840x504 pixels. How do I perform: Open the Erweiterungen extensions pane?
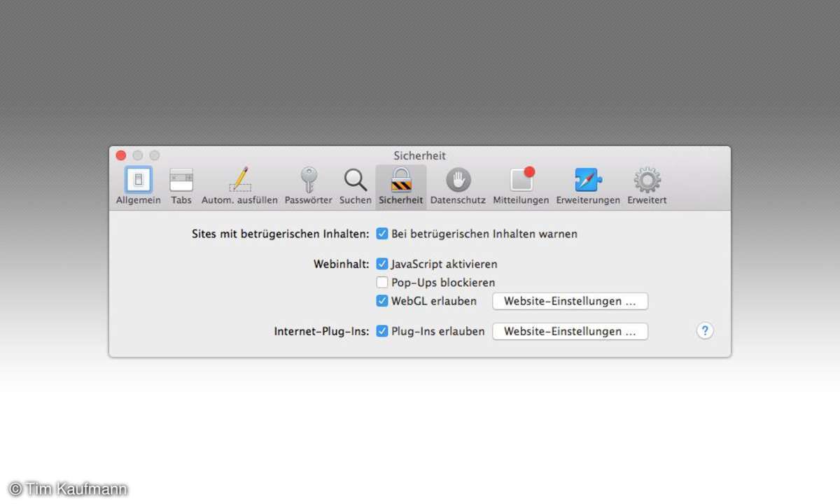click(x=588, y=185)
